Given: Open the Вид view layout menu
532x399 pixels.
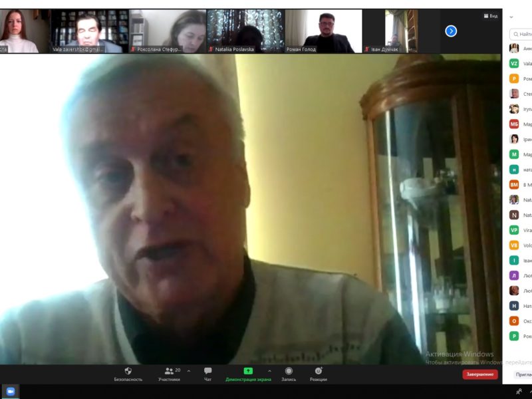Looking at the screenshot, I should pos(490,16).
